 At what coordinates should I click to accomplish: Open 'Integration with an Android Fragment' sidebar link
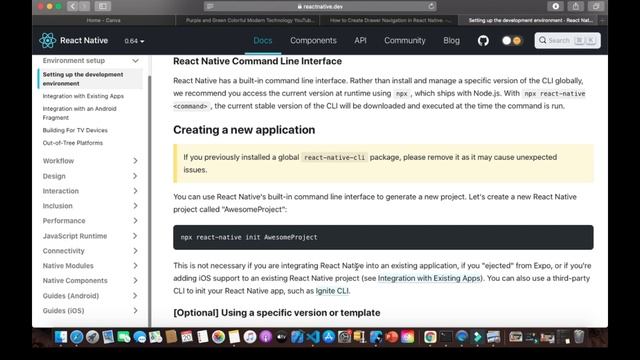(x=80, y=113)
